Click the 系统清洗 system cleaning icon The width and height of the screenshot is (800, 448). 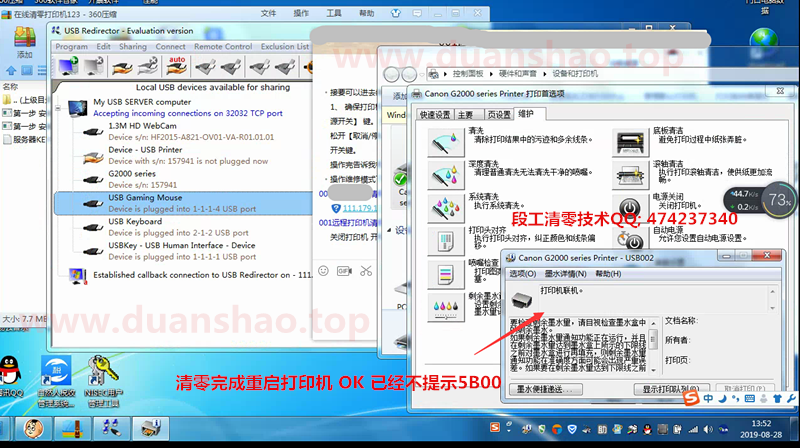pyautogui.click(x=446, y=208)
